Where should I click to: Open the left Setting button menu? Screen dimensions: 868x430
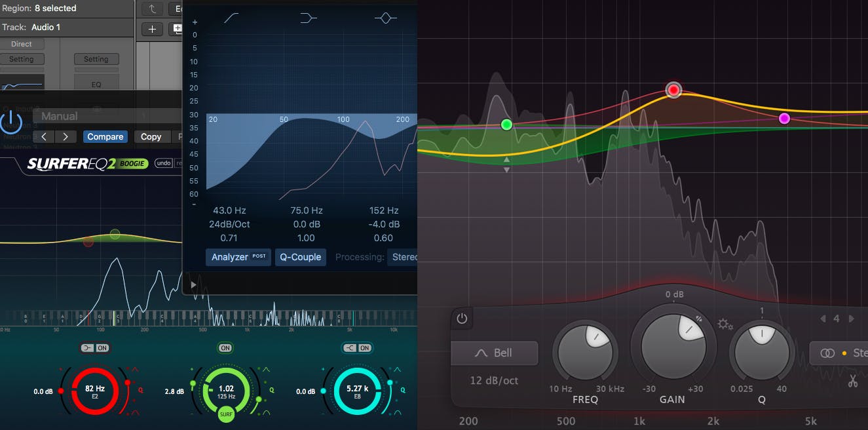pos(21,59)
